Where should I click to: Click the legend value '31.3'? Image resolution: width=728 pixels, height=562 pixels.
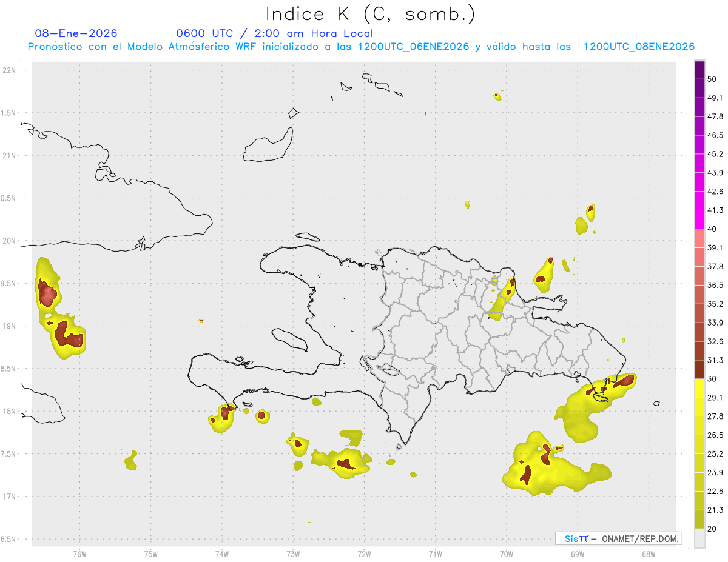[715, 360]
